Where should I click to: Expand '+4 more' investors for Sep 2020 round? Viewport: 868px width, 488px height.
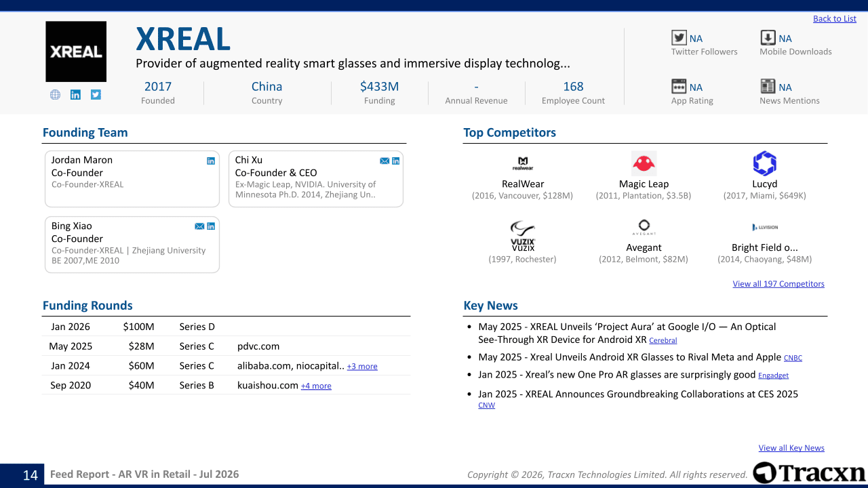pyautogui.click(x=316, y=386)
